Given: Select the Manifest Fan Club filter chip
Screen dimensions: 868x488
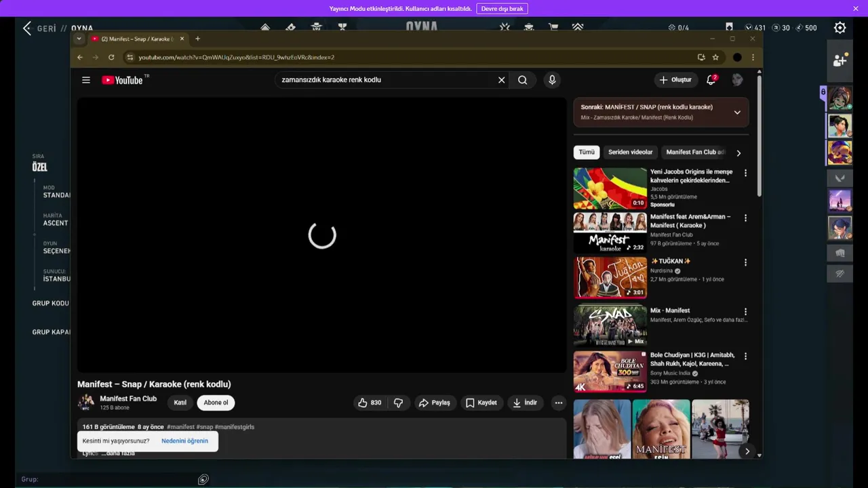Looking at the screenshot, I should pyautogui.click(x=695, y=152).
